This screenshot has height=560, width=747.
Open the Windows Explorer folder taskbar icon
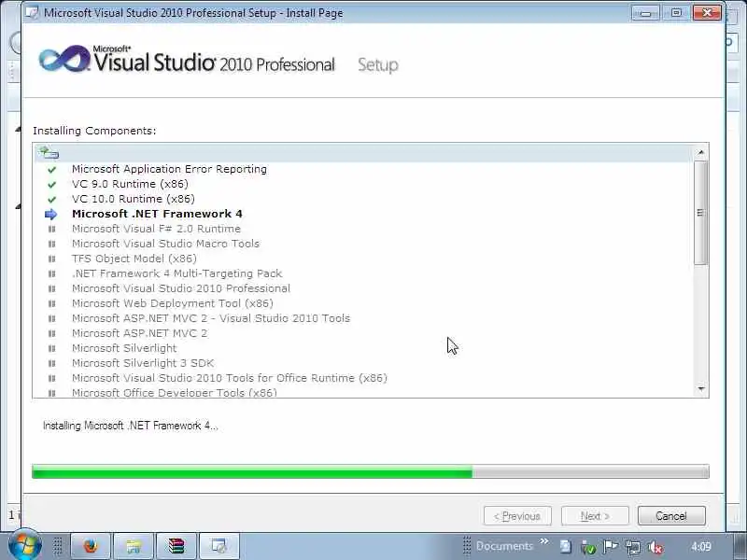click(x=134, y=546)
